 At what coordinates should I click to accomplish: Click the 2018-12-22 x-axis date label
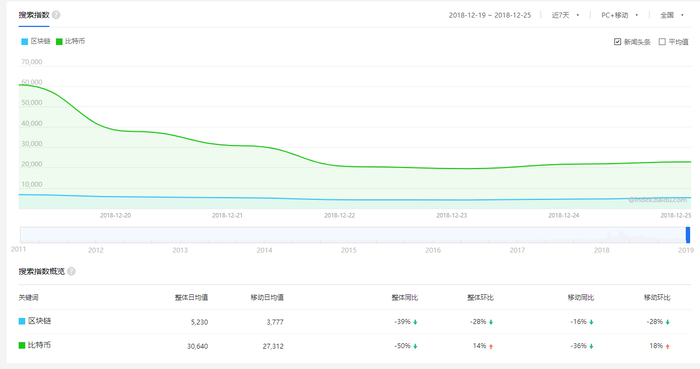coord(339,215)
